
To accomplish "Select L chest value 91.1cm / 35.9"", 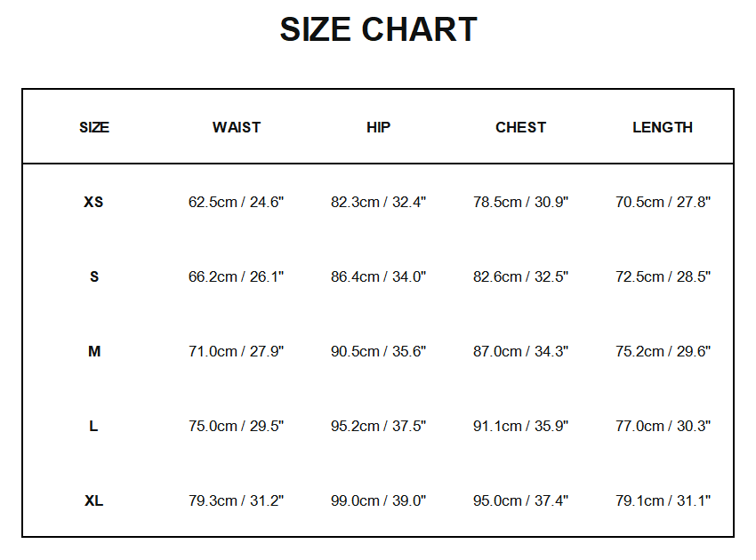I will pos(520,426).
